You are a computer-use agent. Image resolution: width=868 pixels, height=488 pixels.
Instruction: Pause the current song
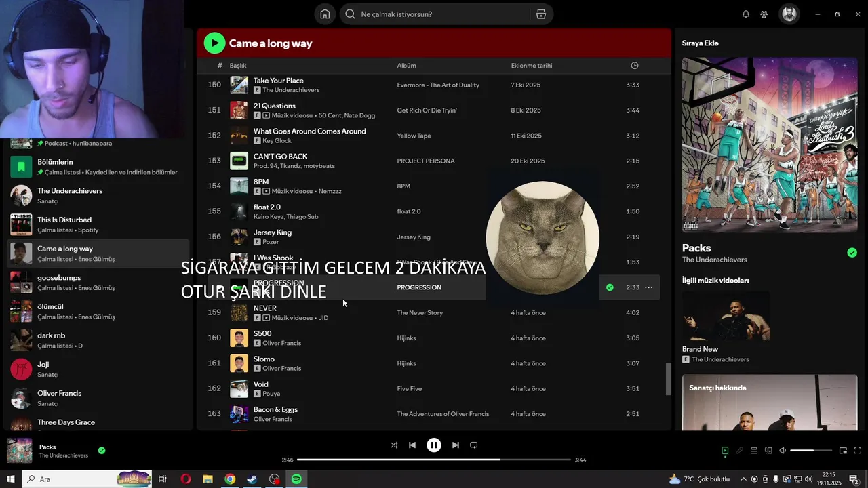coord(434,445)
